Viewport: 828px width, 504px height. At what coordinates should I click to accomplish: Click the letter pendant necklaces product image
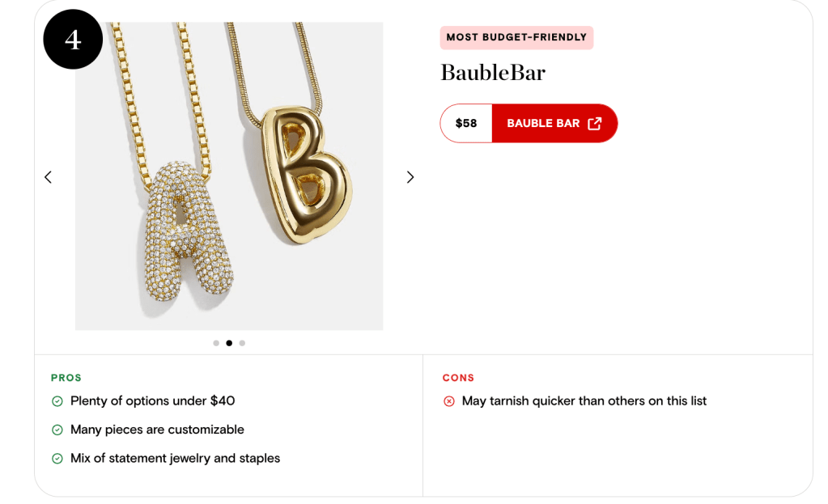tap(229, 176)
